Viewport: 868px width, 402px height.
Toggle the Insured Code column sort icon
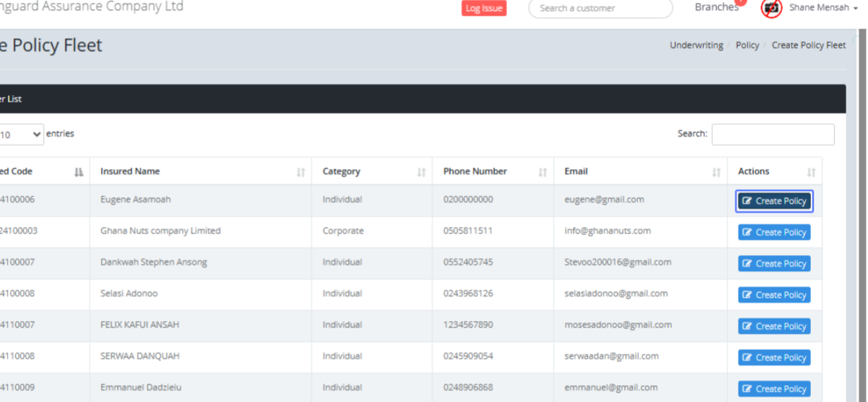79,172
